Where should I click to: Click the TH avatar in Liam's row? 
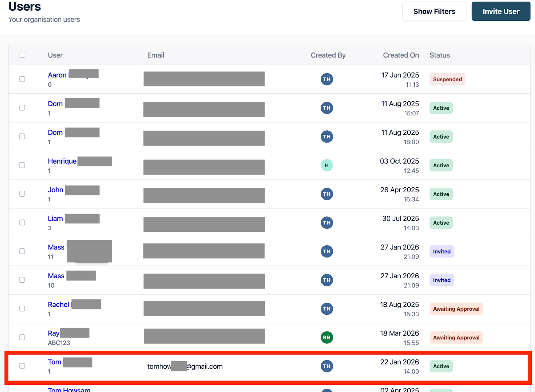coord(327,223)
